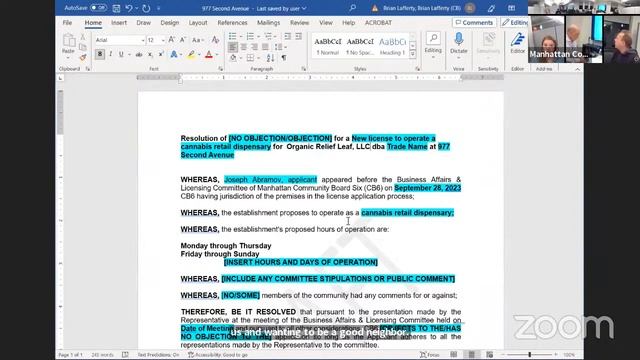
Task: Click the Save icon in title bar
Action: coord(116,8)
